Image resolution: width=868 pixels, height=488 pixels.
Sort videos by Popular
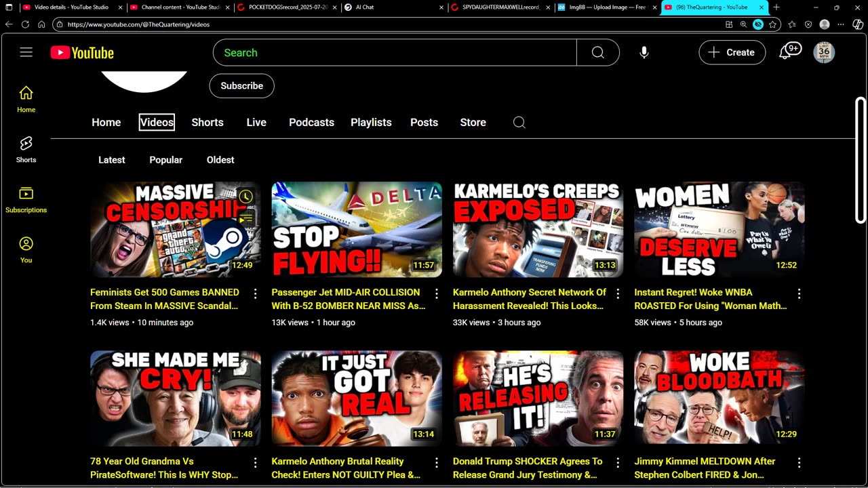[x=166, y=160]
